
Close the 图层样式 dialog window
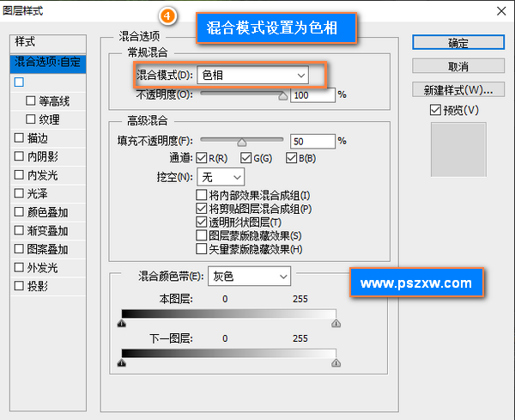[x=500, y=12]
